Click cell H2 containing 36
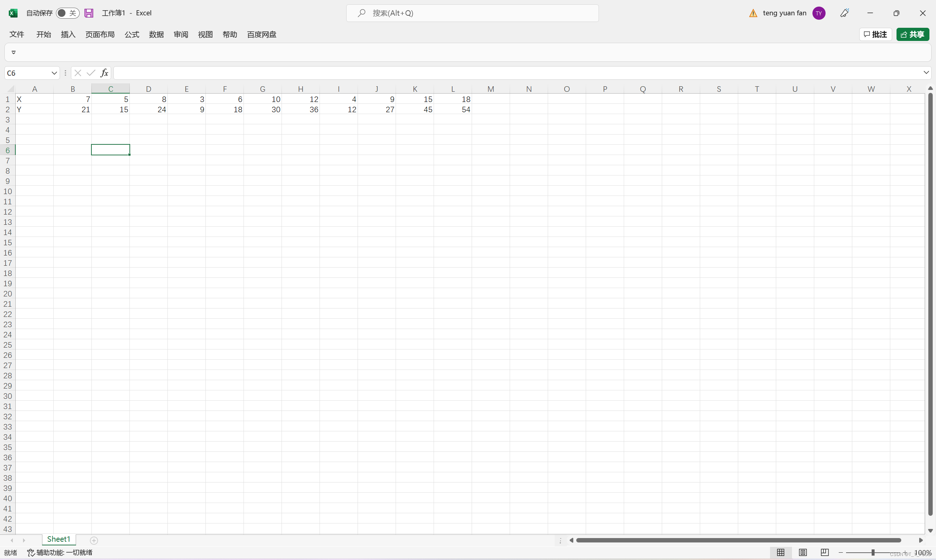This screenshot has width=936, height=560. click(301, 109)
